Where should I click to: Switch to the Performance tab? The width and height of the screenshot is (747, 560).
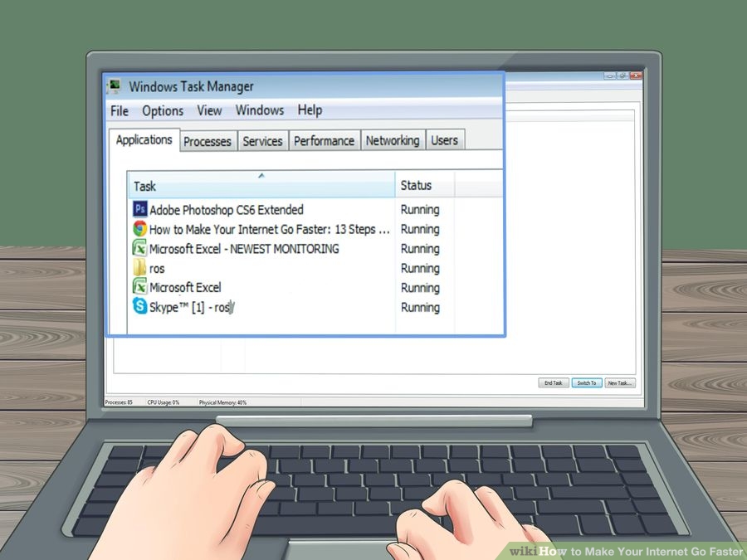click(x=325, y=140)
